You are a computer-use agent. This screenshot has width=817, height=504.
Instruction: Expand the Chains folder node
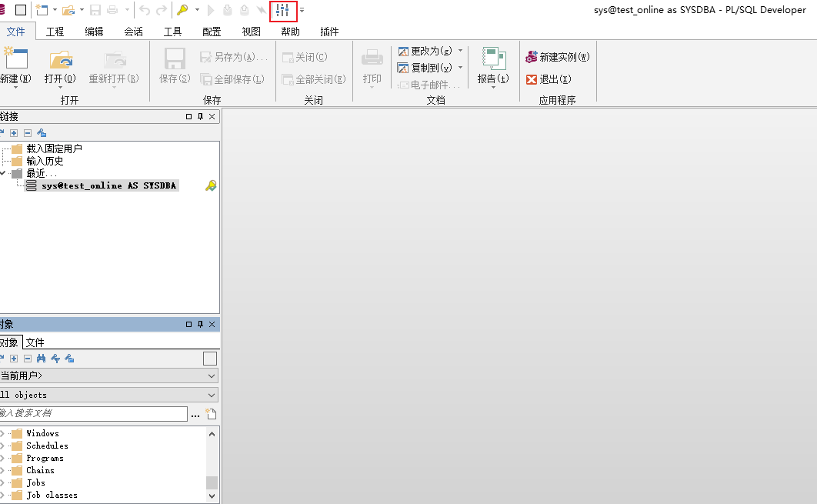(x=2, y=470)
